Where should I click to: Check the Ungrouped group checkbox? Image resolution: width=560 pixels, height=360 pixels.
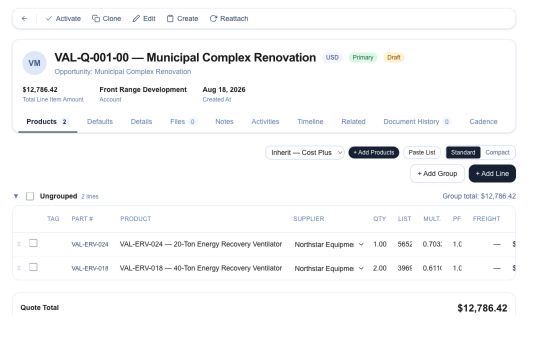(30, 196)
